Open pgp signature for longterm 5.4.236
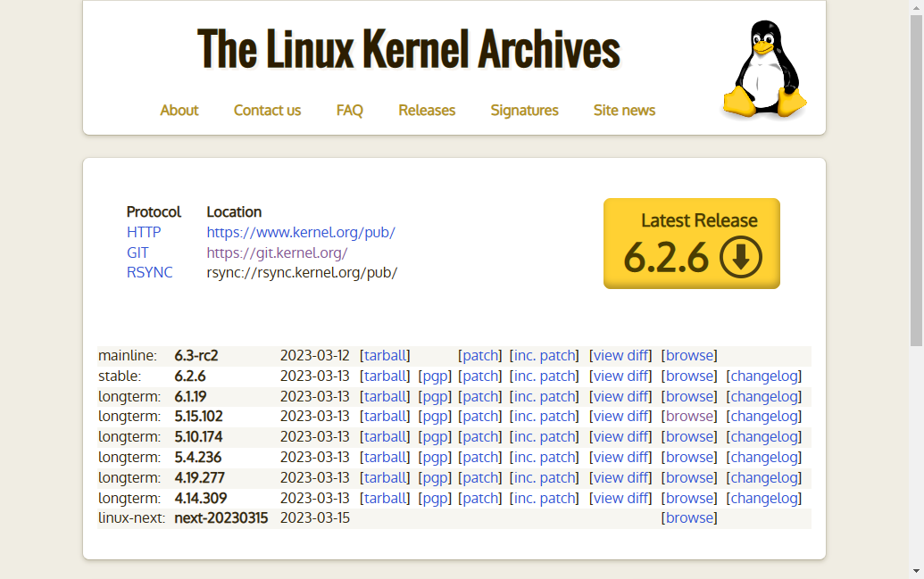 (x=435, y=458)
